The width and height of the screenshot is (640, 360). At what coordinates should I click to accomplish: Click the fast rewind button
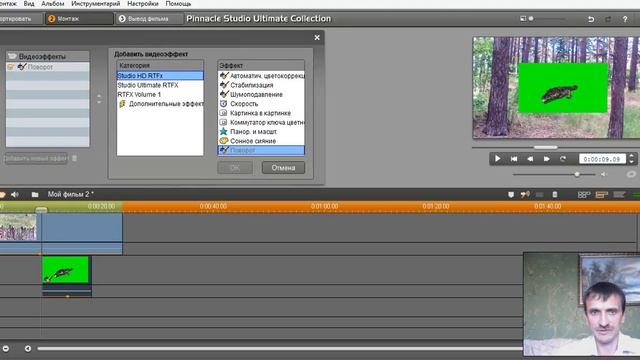[x=530, y=159]
